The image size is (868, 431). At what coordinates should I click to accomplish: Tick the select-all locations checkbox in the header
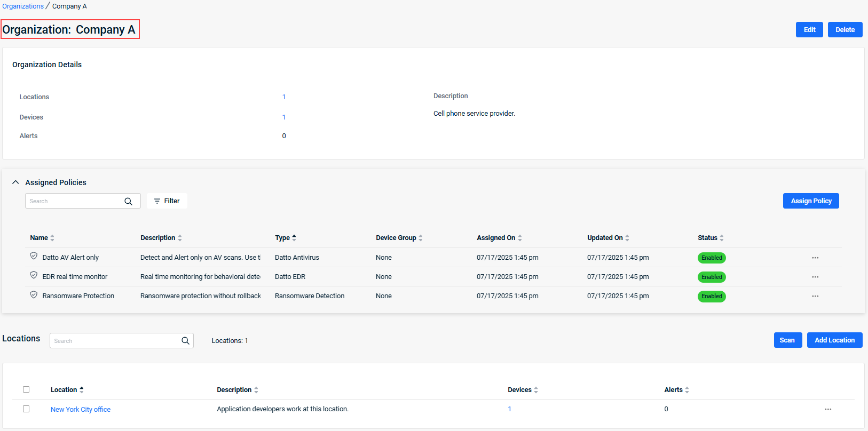pos(26,389)
